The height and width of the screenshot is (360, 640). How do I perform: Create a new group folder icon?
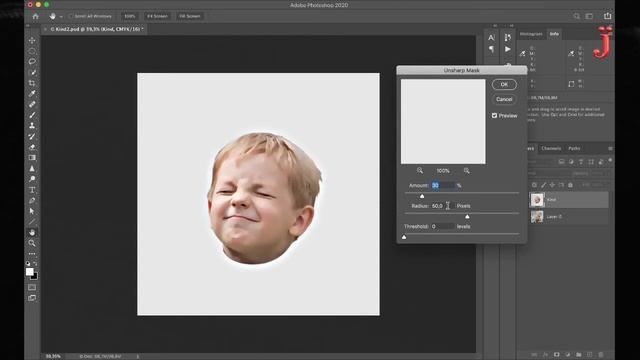(578, 355)
